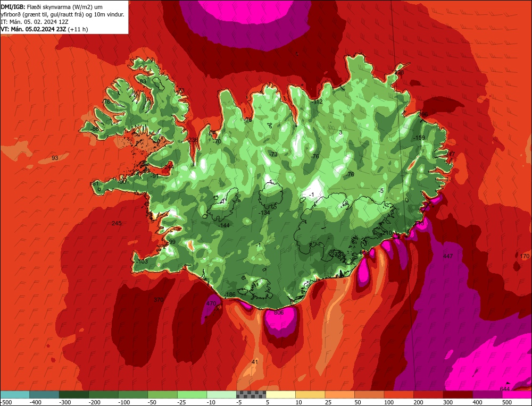Click the checkered legend swatch between -5 and 5
532x406 pixels.
tap(251, 394)
